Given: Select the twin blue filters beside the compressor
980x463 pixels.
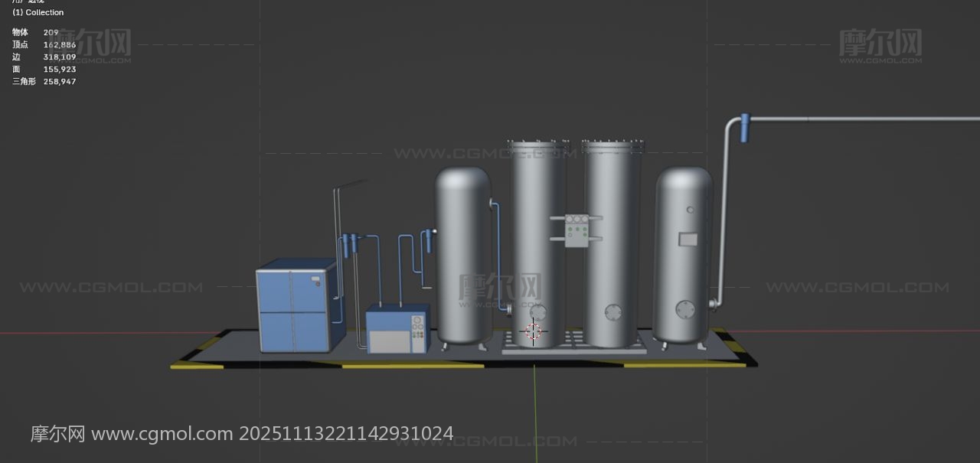Looking at the screenshot, I should coord(349,246).
